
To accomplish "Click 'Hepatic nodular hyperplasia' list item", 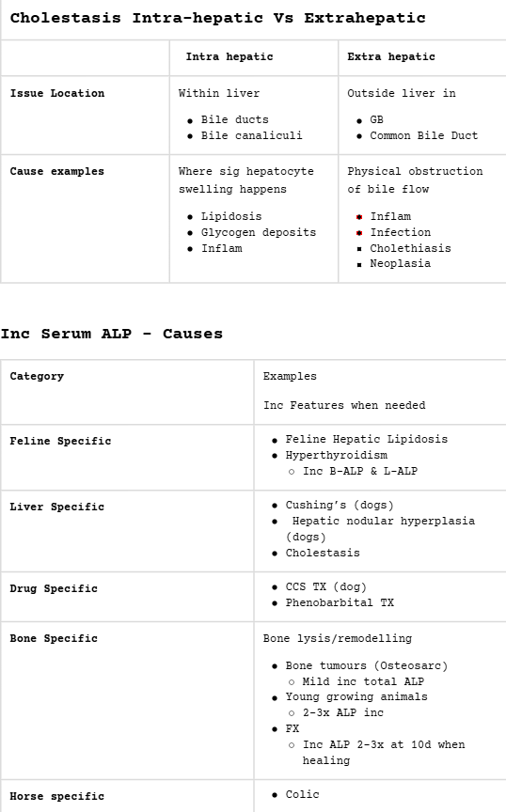I will [383, 521].
